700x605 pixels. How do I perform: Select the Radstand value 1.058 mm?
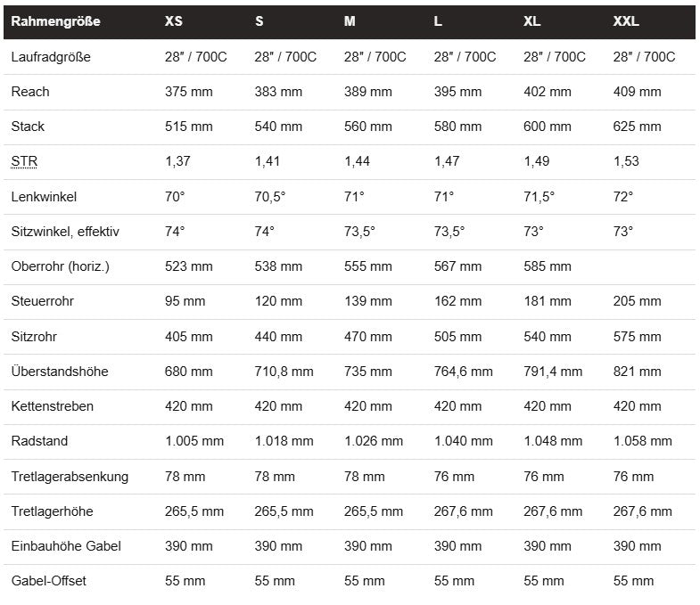[x=643, y=441]
